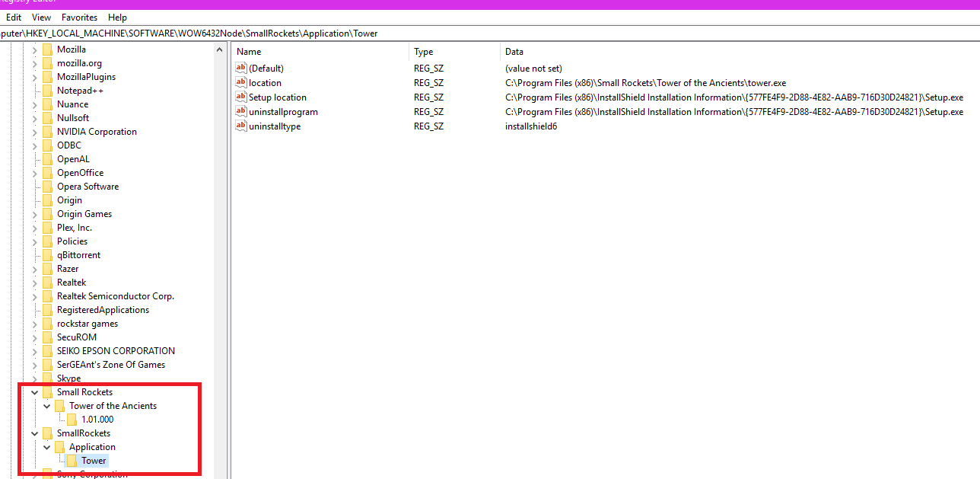The width and height of the screenshot is (980, 479).
Task: Expand the Nuance key
Action: pyautogui.click(x=34, y=104)
